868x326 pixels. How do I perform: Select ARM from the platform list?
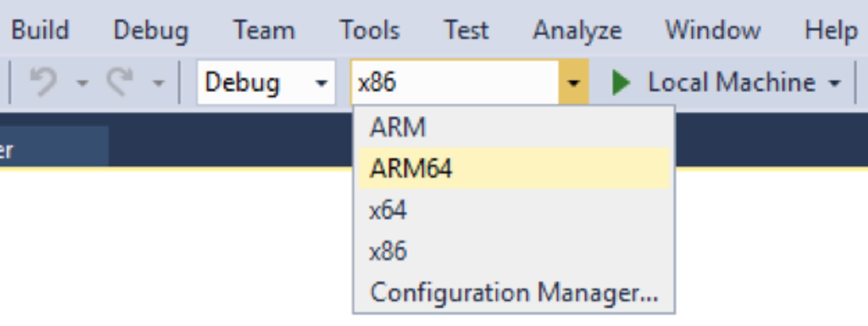398,127
